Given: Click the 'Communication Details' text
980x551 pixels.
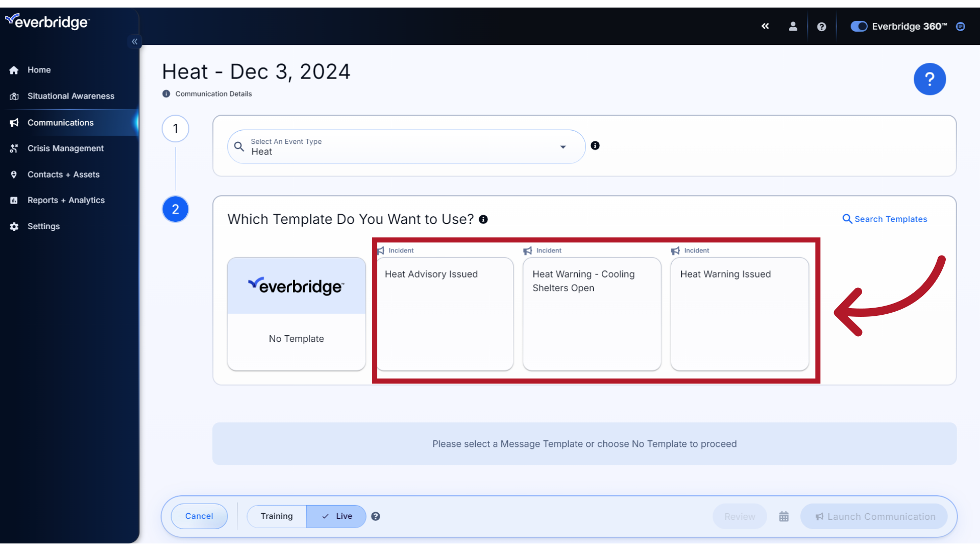Looking at the screenshot, I should [214, 94].
